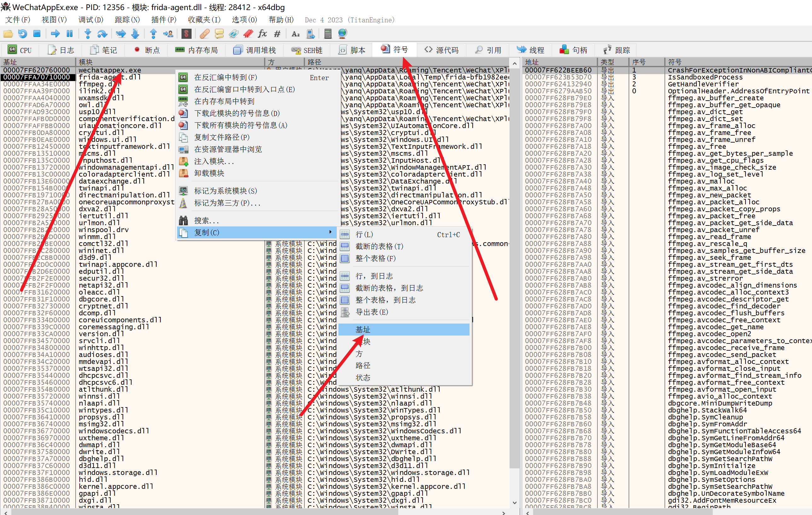Image resolution: width=812 pixels, height=515 pixels.
Task: Pause execution with the pause icon
Action: [69, 33]
